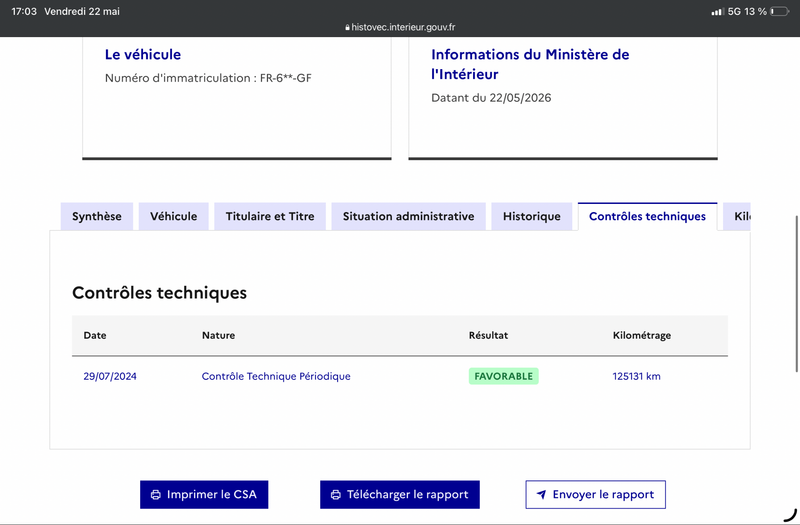Tap the battery icon in status bar

pyautogui.click(x=780, y=11)
